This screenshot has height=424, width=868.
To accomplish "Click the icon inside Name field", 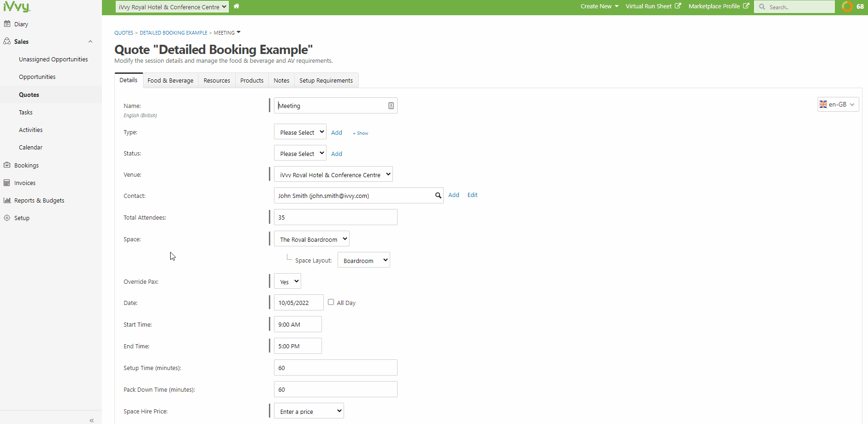I will pyautogui.click(x=391, y=106).
